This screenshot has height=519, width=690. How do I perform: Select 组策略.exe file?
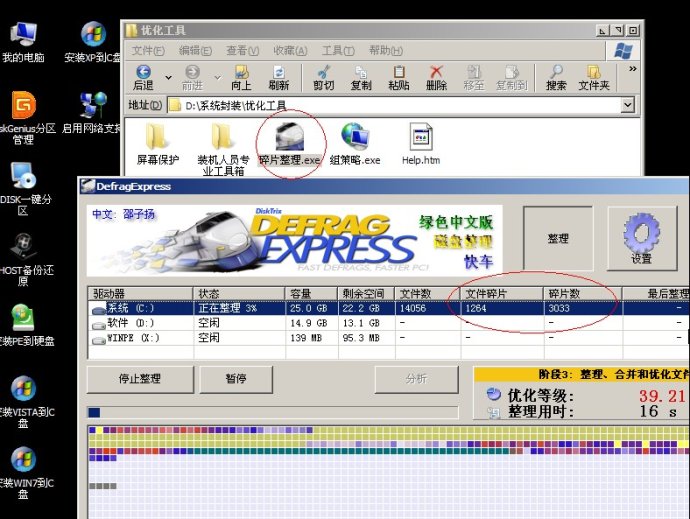(x=355, y=144)
